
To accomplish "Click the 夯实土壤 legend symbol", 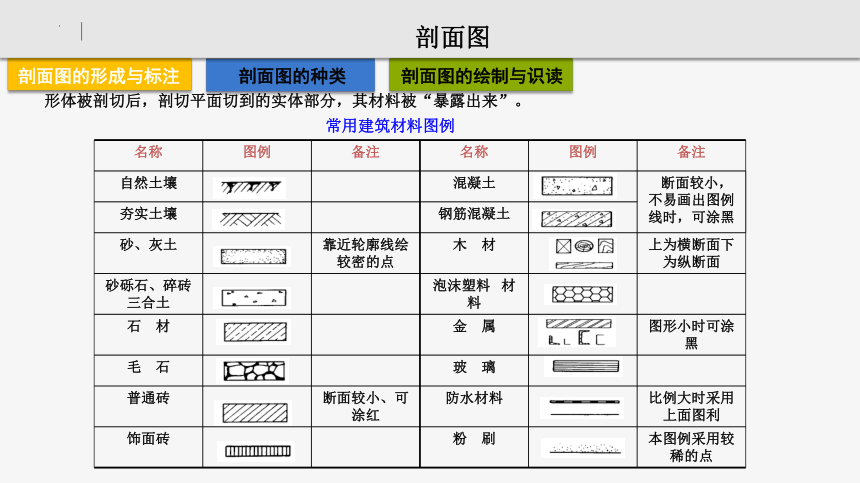I will click(x=250, y=219).
